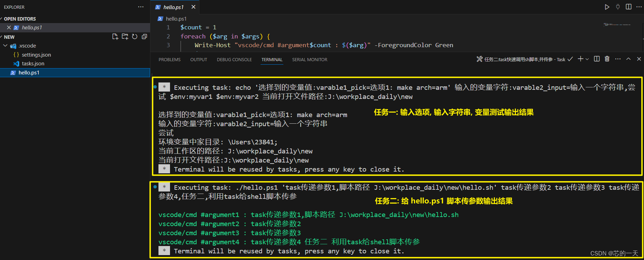644x260 pixels.
Task: Click the './hello.ps1' executing task command text
Action: coord(256,188)
